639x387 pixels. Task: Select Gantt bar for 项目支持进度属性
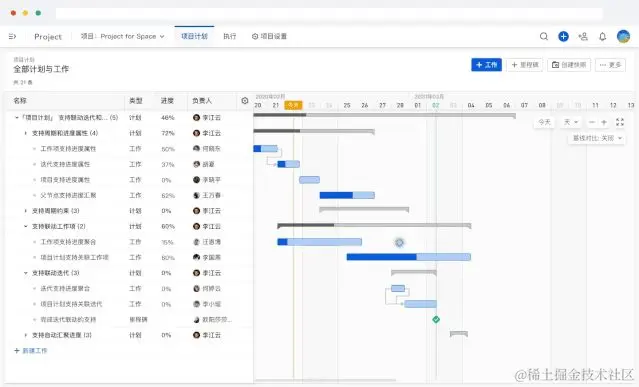(309, 180)
